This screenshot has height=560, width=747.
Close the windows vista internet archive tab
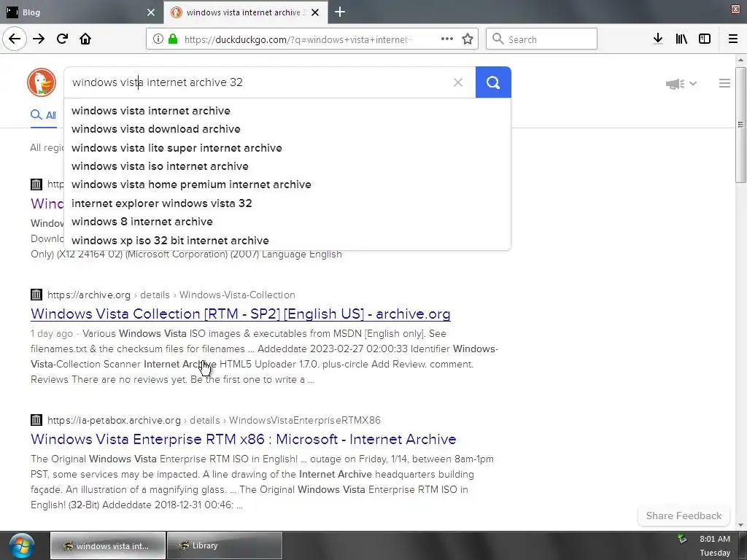(x=315, y=12)
